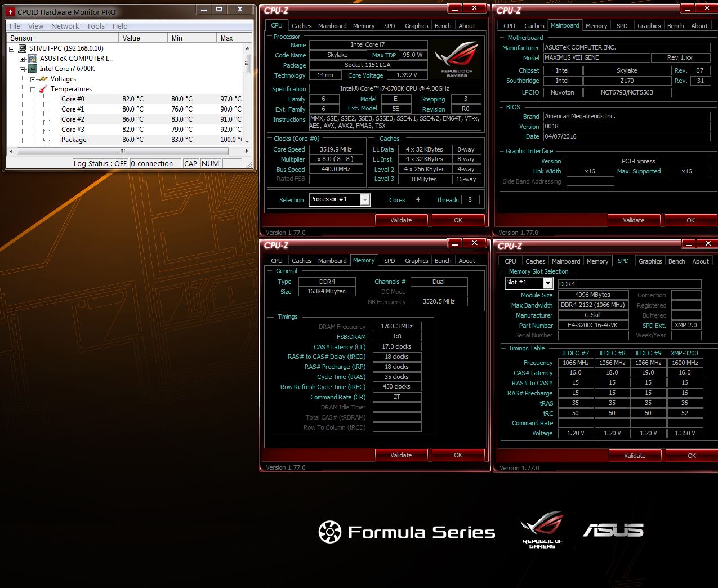
Task: Open the Tools menu in HWMonitor
Action: pos(96,26)
